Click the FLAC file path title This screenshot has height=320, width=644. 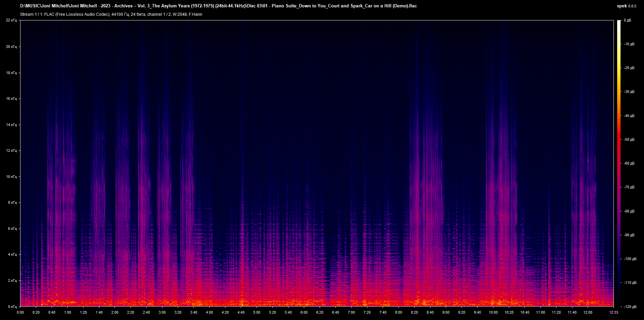click(x=218, y=6)
